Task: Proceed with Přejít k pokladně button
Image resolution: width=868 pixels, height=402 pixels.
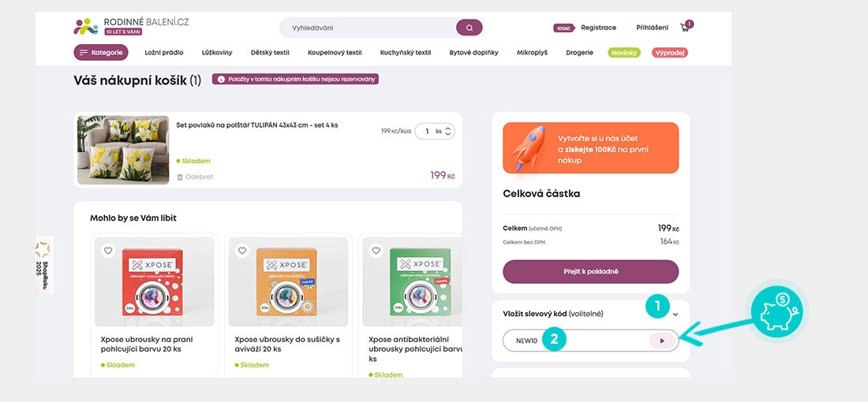Action: pos(590,271)
